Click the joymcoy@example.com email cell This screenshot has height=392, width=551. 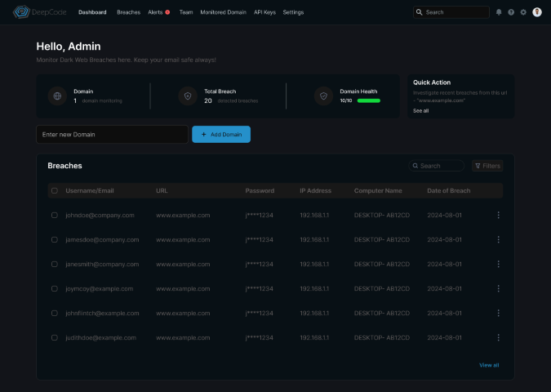(100, 288)
